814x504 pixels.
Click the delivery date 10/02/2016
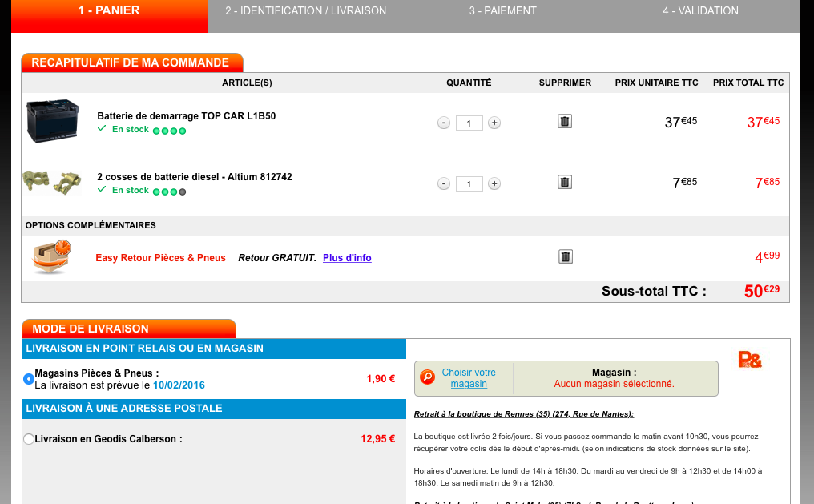click(x=179, y=385)
